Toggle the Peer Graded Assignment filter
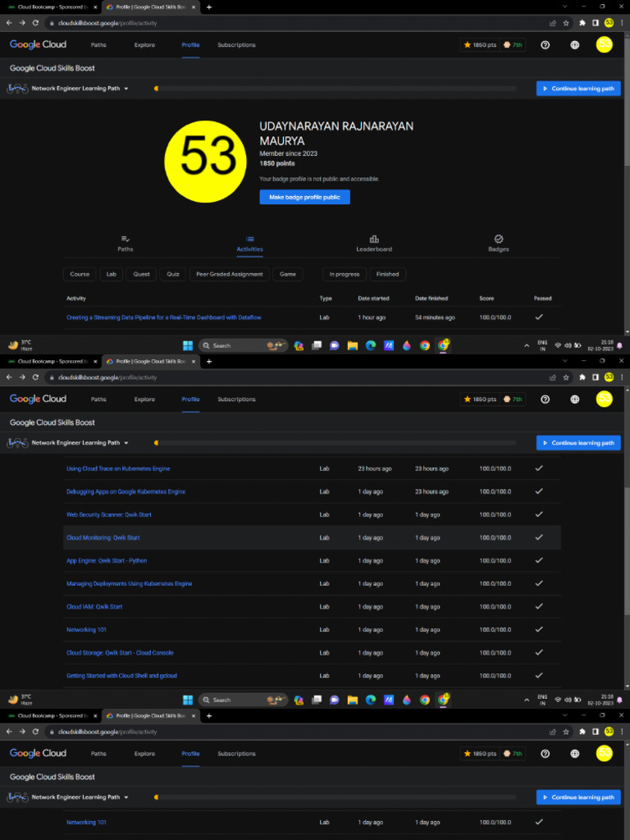The width and height of the screenshot is (630, 840). pos(230,274)
